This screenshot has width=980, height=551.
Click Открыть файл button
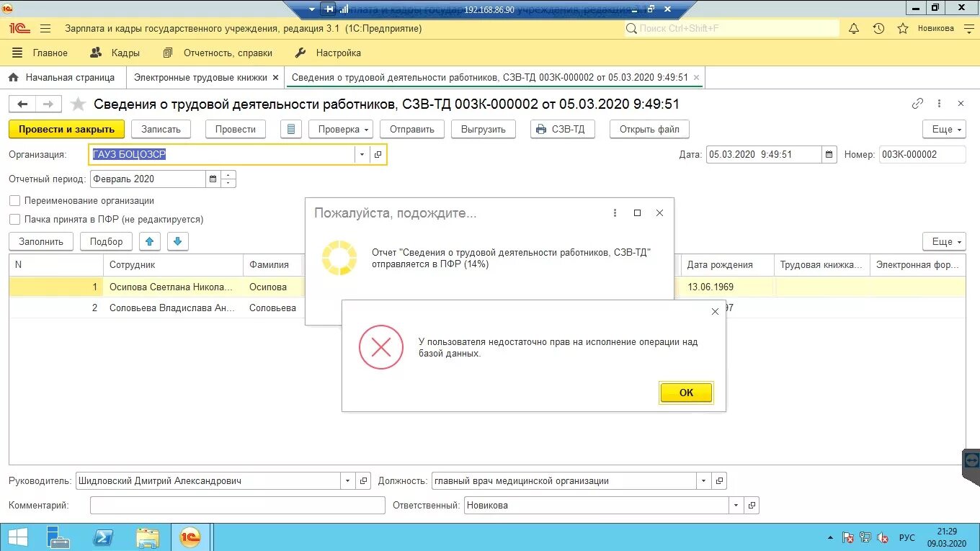point(649,130)
